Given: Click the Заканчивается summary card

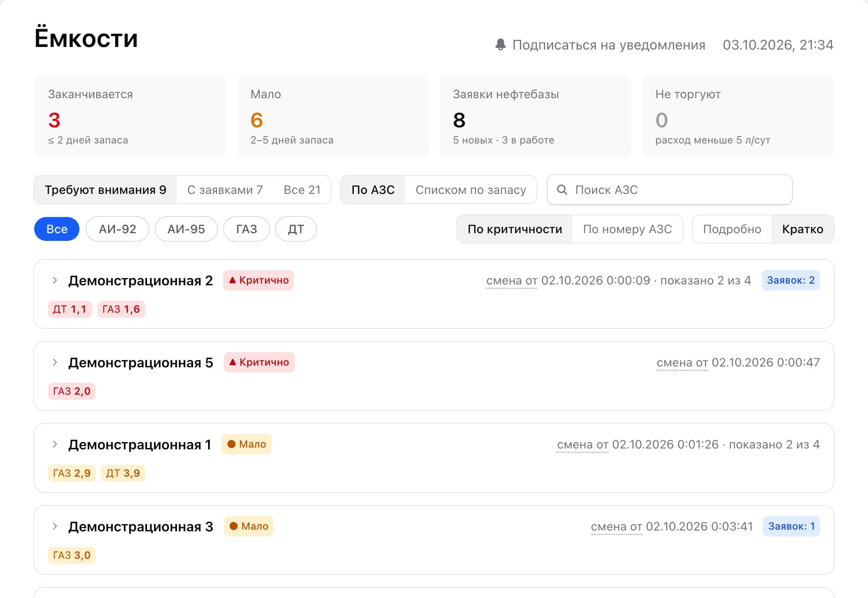Looking at the screenshot, I should tap(130, 116).
